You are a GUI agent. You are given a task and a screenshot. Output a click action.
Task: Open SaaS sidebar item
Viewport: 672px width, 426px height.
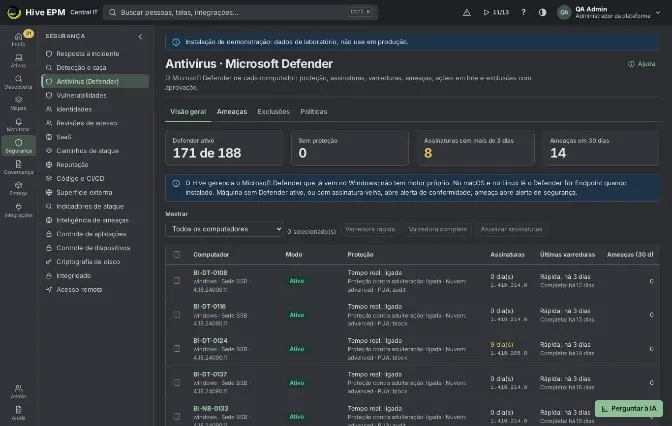click(x=95, y=137)
